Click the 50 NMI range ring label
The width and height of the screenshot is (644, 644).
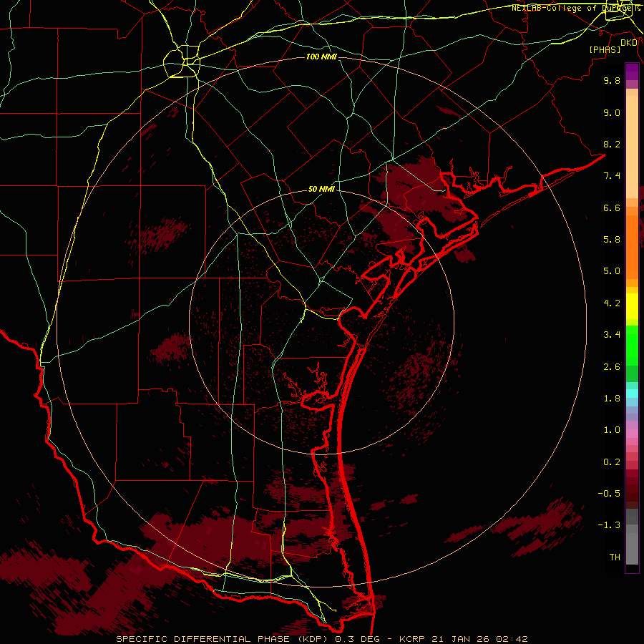(x=321, y=189)
